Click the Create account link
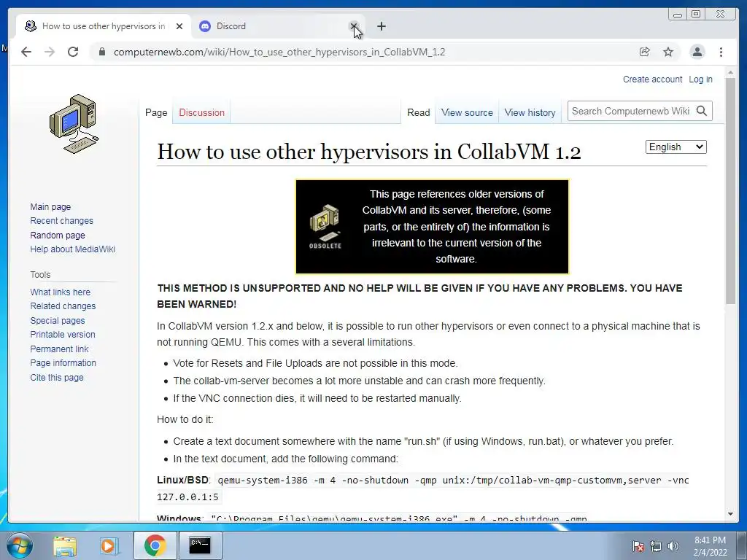The height and width of the screenshot is (560, 747). point(652,79)
